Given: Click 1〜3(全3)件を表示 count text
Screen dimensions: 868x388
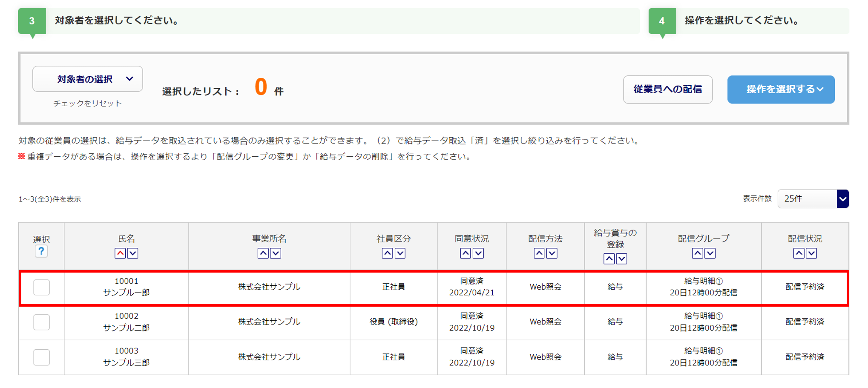Looking at the screenshot, I should (50, 199).
